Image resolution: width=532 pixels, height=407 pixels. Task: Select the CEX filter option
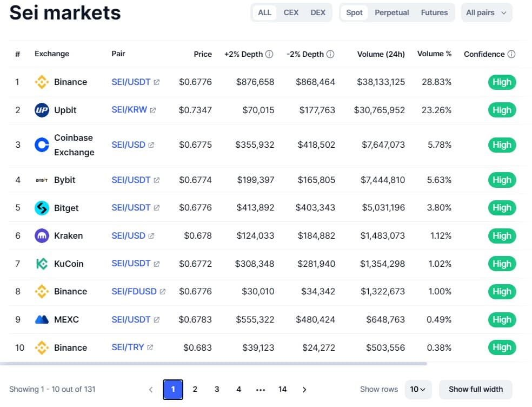(x=291, y=12)
